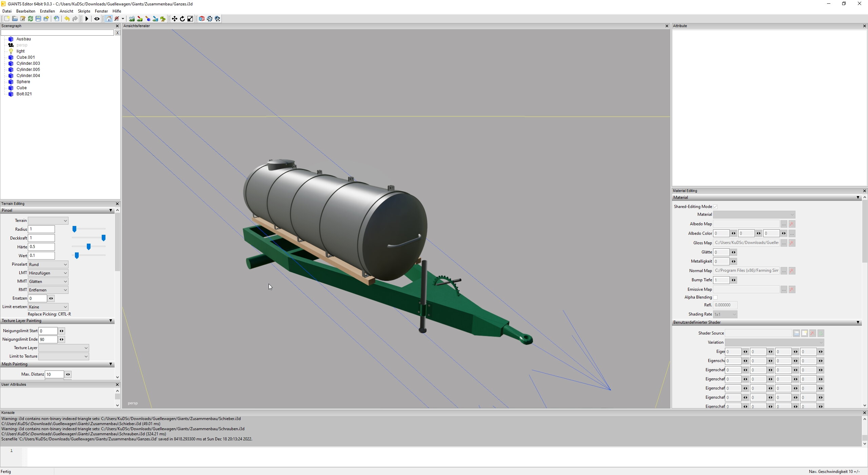Screen dimensions: 868x475
Task: Toggle Shared-Editing Mode checkbox
Action: coord(715,207)
